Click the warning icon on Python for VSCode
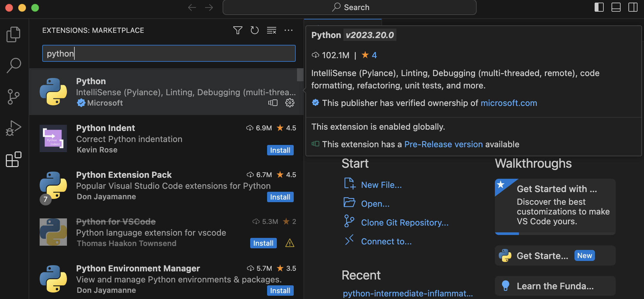The height and width of the screenshot is (299, 644). pyautogui.click(x=290, y=243)
